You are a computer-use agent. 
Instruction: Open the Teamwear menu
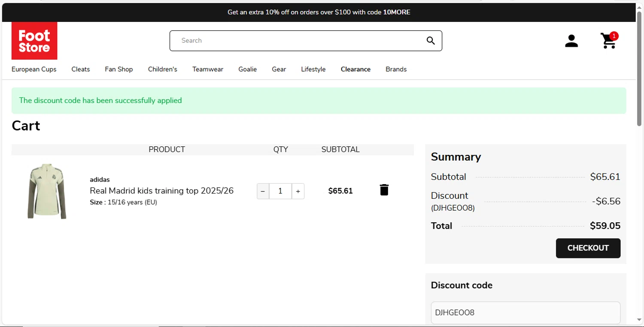point(208,69)
